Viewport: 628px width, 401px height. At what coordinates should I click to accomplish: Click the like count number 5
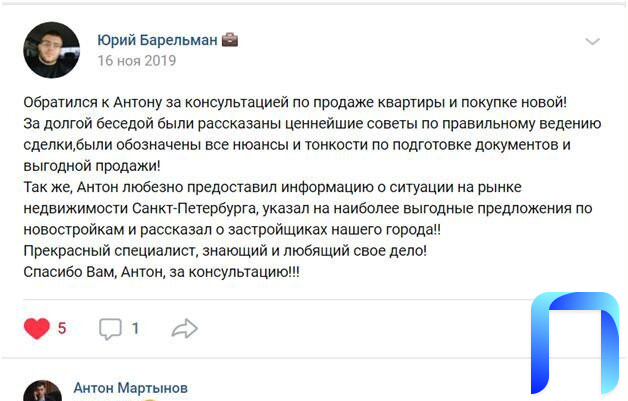click(x=62, y=328)
